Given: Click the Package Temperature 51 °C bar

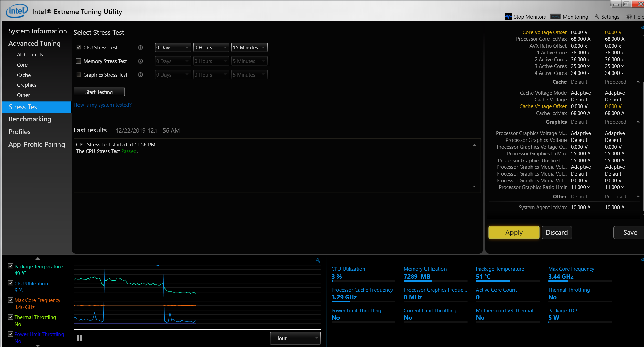Looking at the screenshot, I should (x=507, y=281).
